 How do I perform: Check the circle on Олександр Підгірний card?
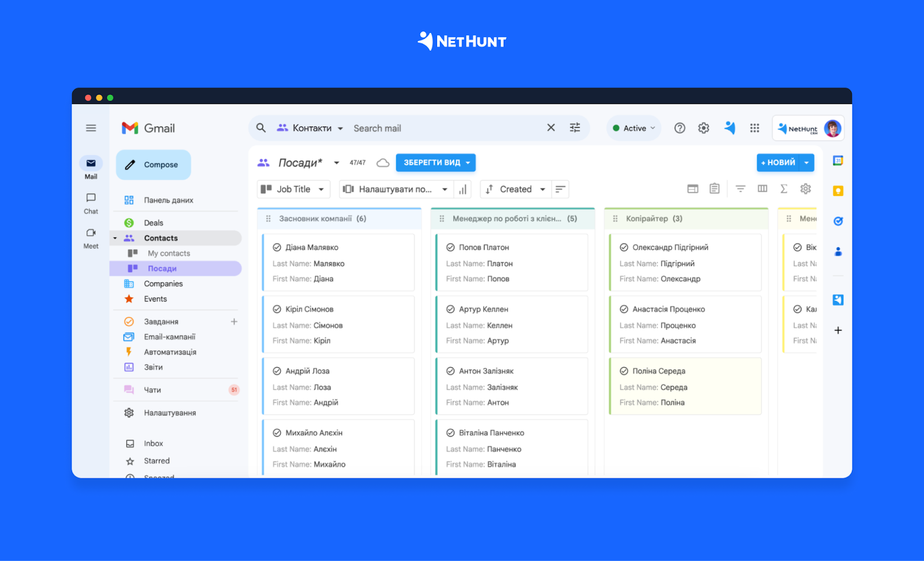click(624, 247)
